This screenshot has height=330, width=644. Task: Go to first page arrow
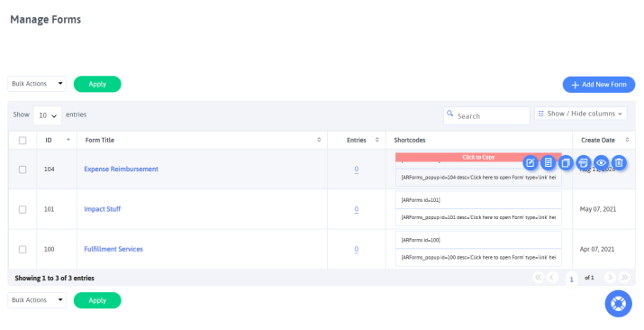tap(538, 278)
